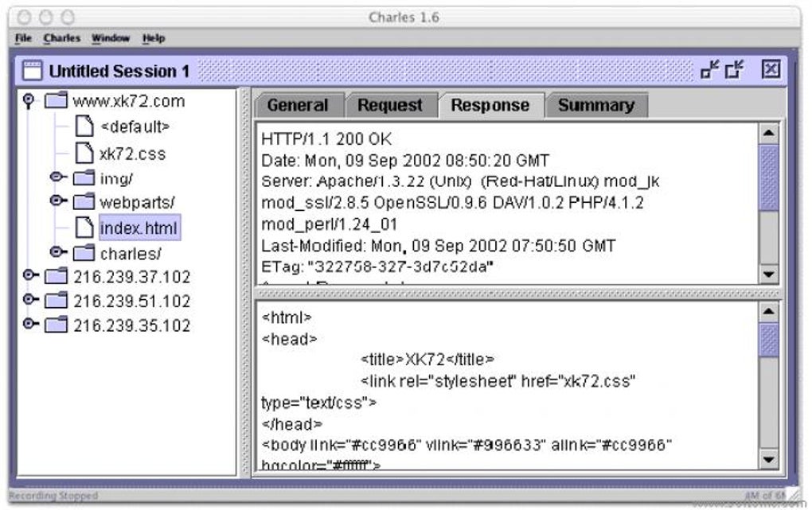Viewport: 812px width, 510px height.
Task: Select the <default> entry
Action: point(135,127)
